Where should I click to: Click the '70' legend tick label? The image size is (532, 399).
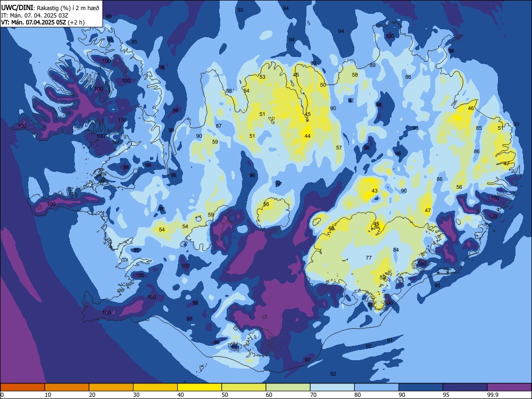tap(313, 395)
